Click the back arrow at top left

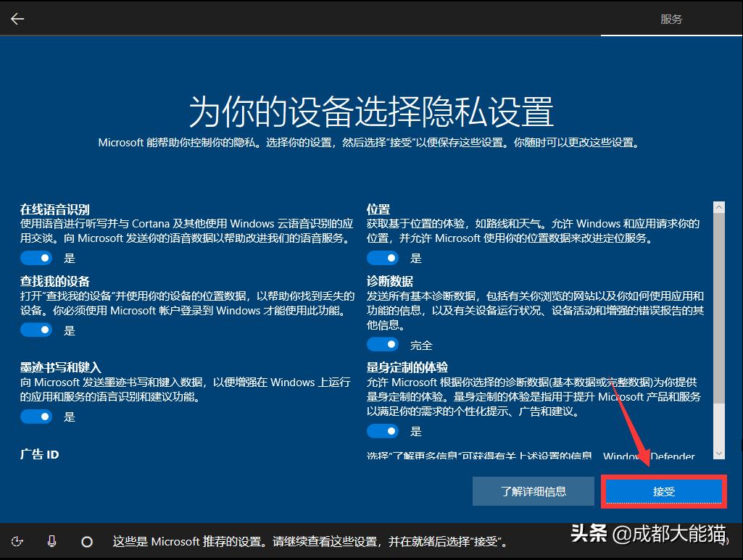(x=16, y=18)
